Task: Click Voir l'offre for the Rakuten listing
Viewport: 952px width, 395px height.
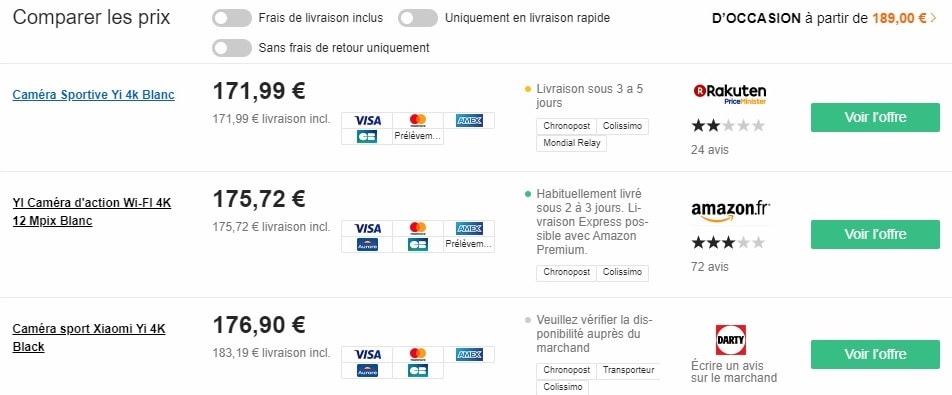Action: click(x=875, y=117)
